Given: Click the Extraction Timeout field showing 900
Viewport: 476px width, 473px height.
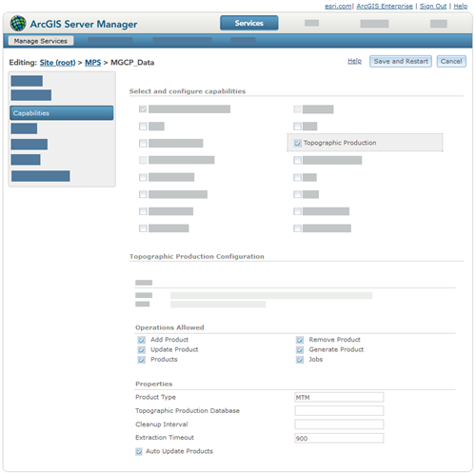Looking at the screenshot, I should pyautogui.click(x=339, y=438).
